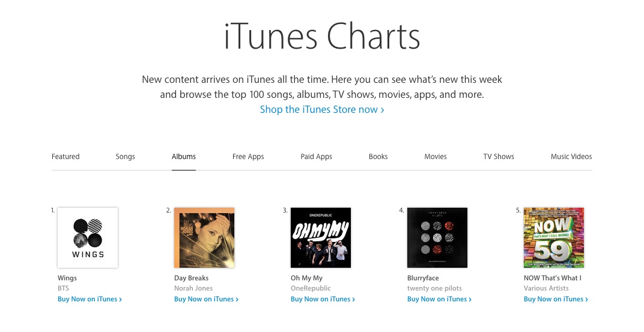This screenshot has height=332, width=644.
Task: Open the Wings album cover
Action: coord(88,238)
